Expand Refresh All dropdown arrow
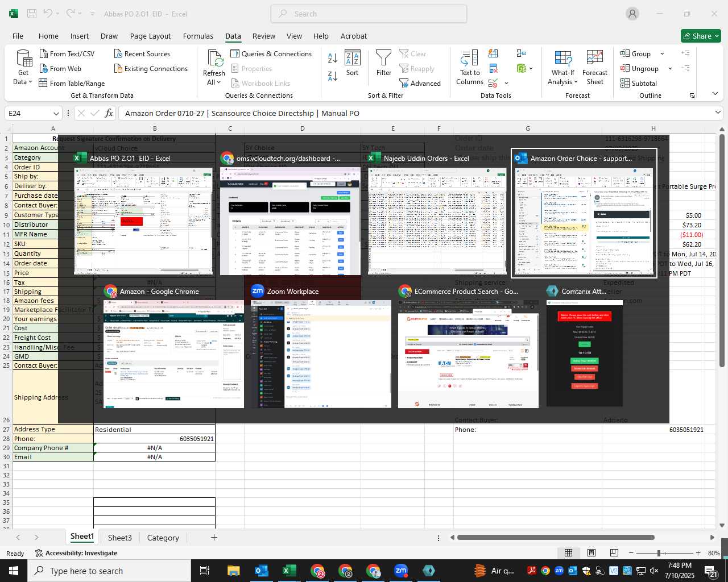The image size is (728, 582). point(218,82)
